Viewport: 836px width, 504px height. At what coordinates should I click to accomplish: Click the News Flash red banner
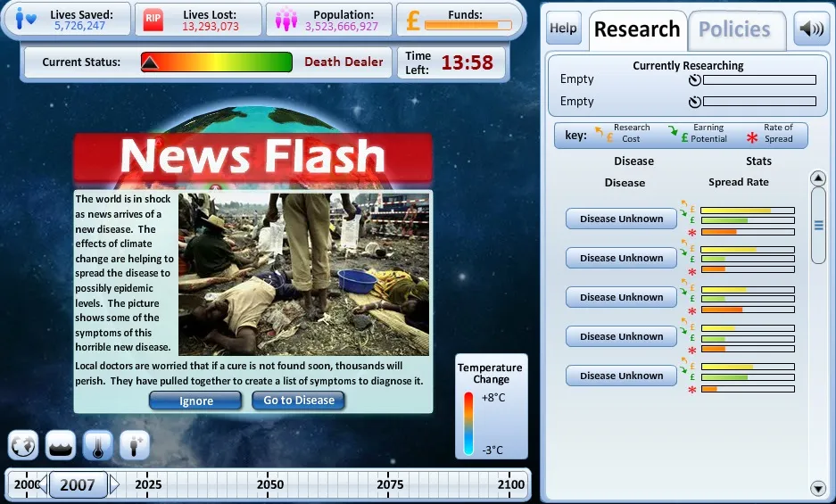tap(252, 157)
